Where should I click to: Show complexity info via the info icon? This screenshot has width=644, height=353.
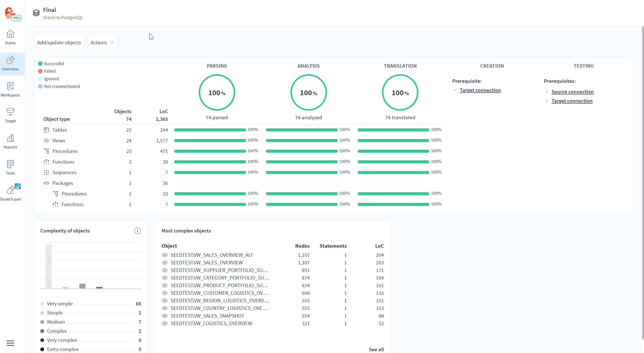pos(138,231)
